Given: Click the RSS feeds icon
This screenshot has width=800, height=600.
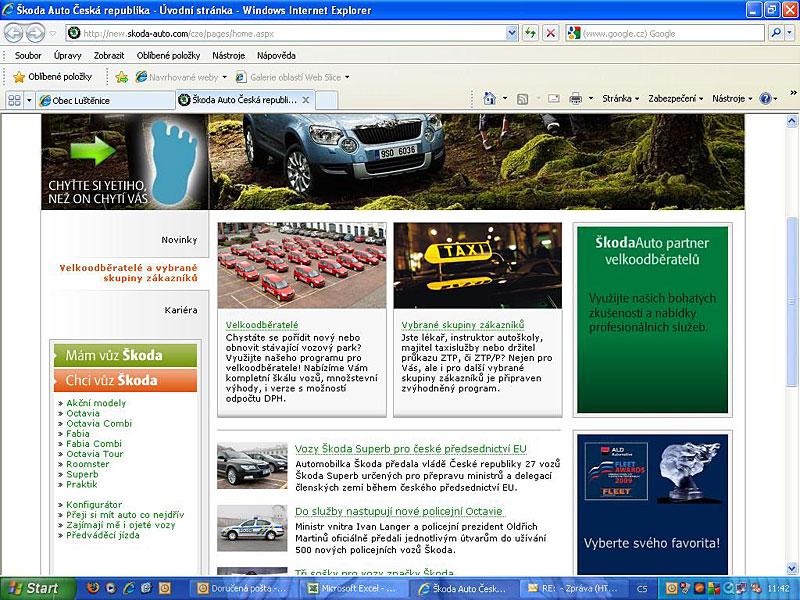Looking at the screenshot, I should tap(522, 99).
